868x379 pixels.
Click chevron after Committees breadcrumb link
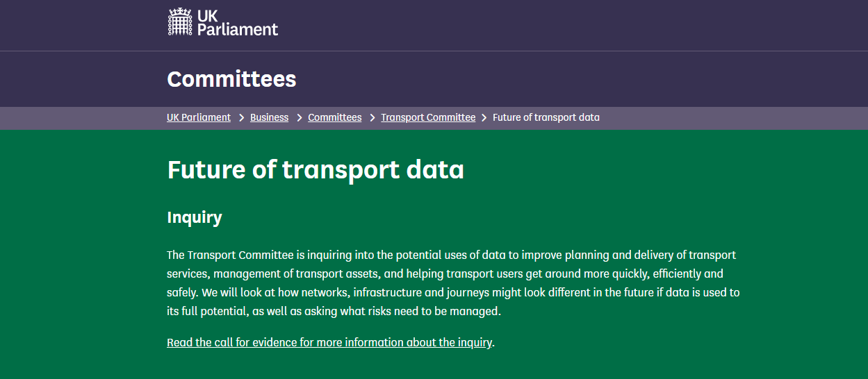click(372, 118)
